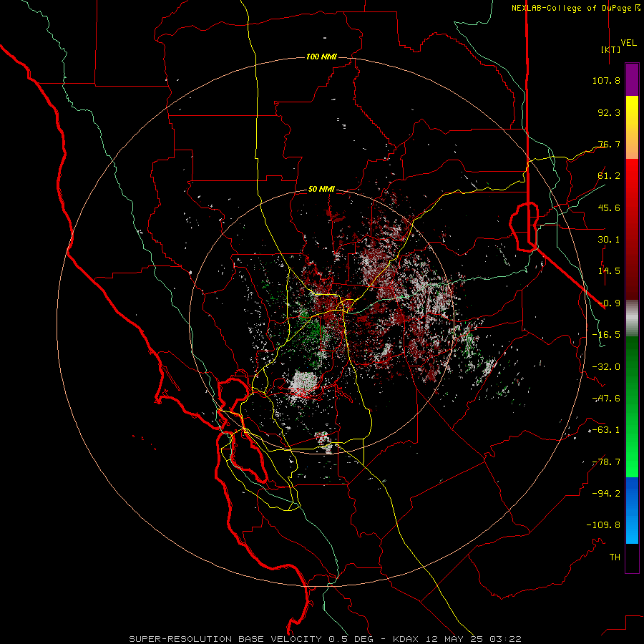
Task: Click the -109.8 velocity scale value
Action: (x=603, y=525)
